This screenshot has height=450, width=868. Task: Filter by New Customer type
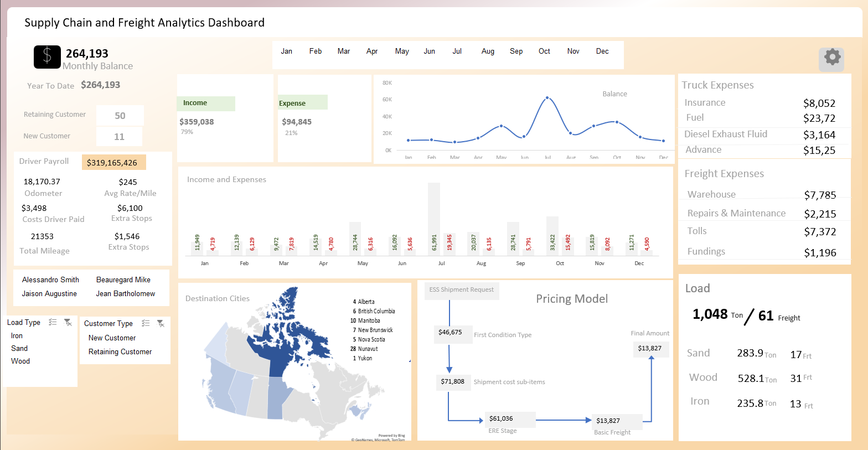(x=112, y=338)
